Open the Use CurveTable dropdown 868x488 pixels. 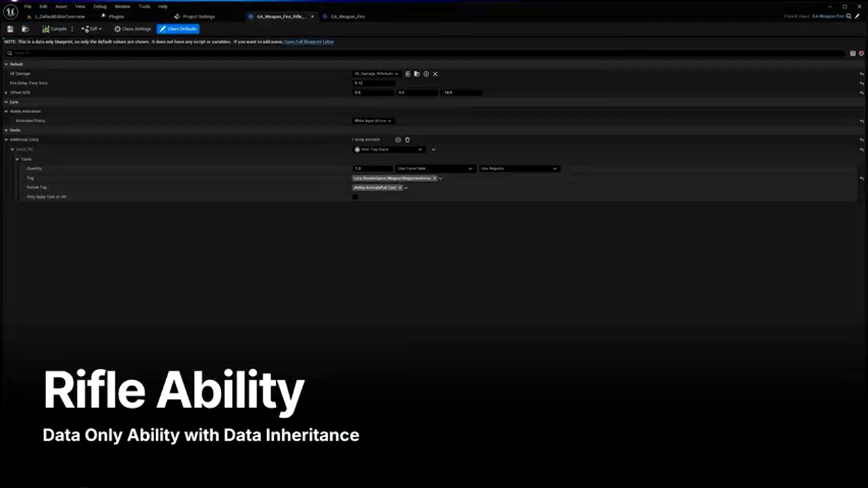[435, 169]
